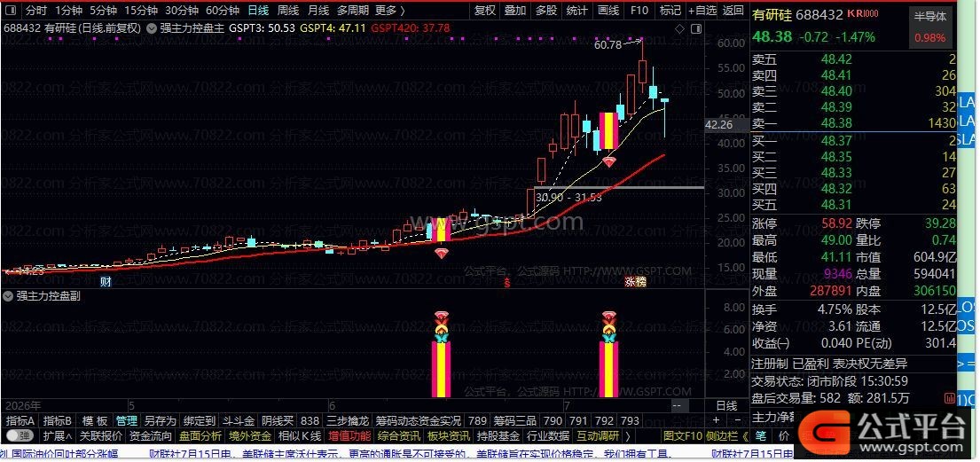Viewport: 980px width, 462px height.
Task: Show more bottom tabs with right chevron
Action: click(628, 435)
